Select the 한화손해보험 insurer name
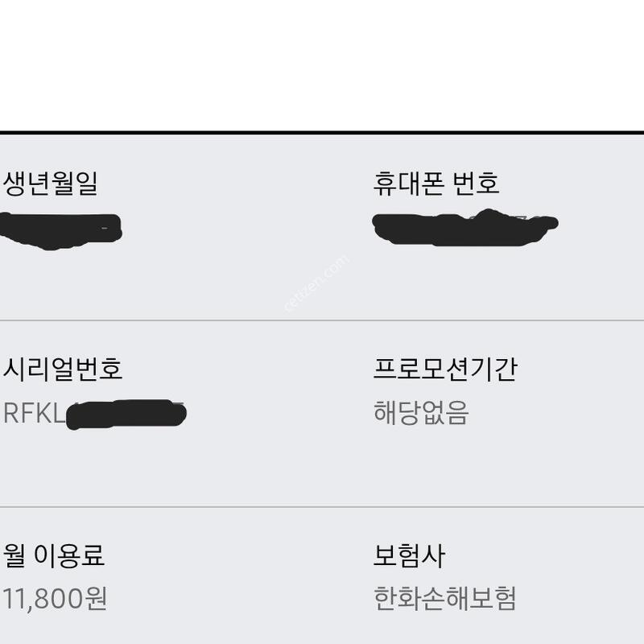Screen dimensions: 644x644 pyautogui.click(x=444, y=599)
